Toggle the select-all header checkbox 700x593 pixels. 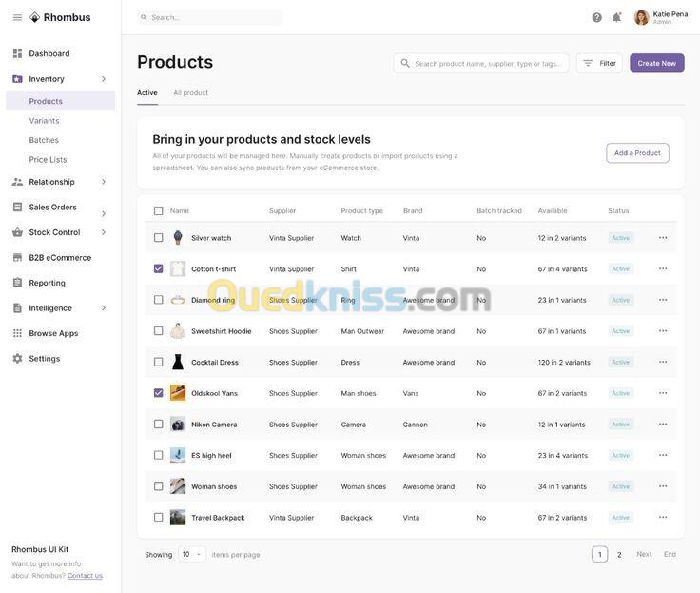(x=159, y=210)
